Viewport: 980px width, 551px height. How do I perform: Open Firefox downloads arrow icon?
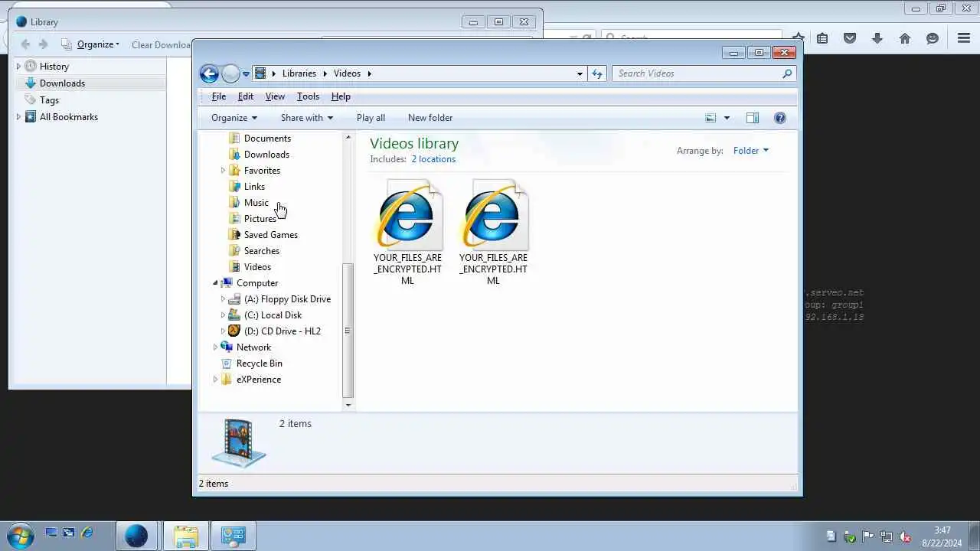877,38
